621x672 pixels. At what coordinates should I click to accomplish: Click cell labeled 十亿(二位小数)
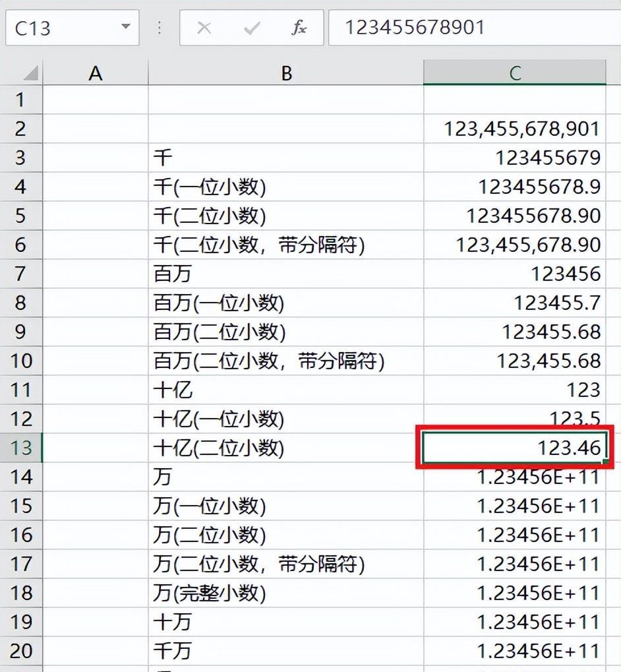point(286,447)
